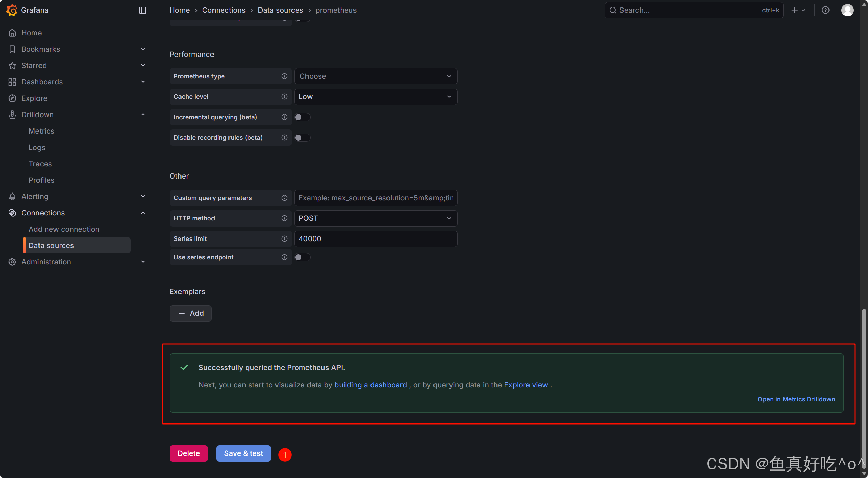Click the user profile avatar
The image size is (868, 478).
point(847,10)
